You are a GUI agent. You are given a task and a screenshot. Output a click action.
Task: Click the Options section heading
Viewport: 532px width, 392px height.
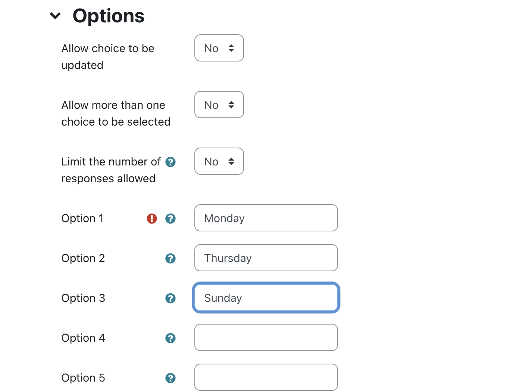coord(109,16)
